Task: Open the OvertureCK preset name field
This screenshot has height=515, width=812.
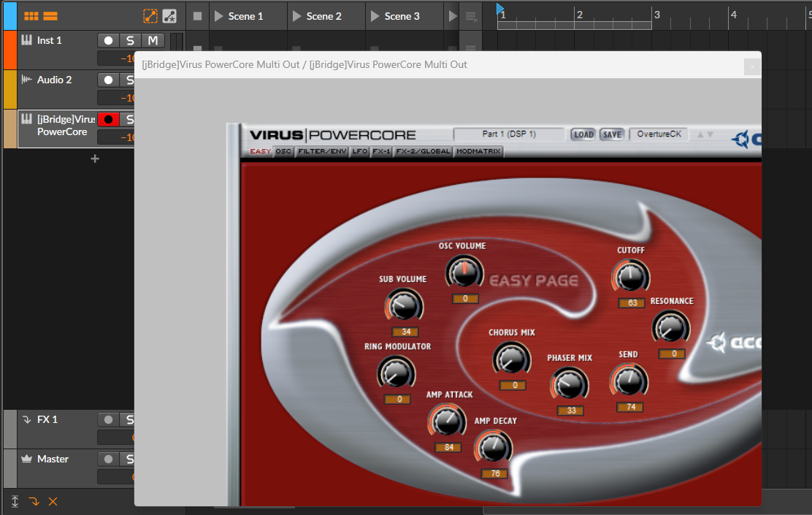Action: 659,134
